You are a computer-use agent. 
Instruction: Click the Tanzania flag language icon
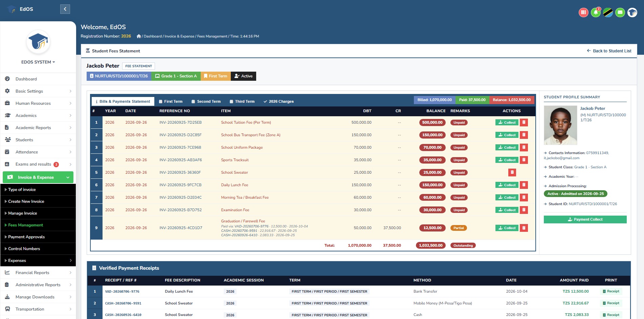[608, 13]
